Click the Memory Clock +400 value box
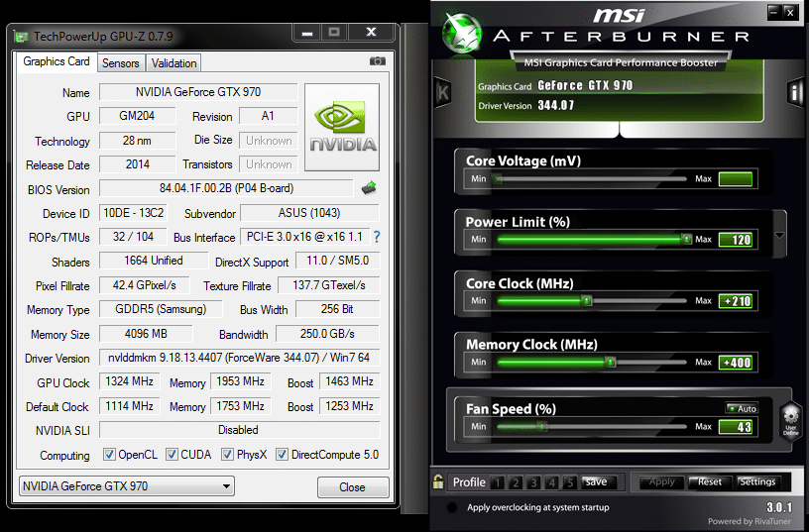 coord(736,363)
